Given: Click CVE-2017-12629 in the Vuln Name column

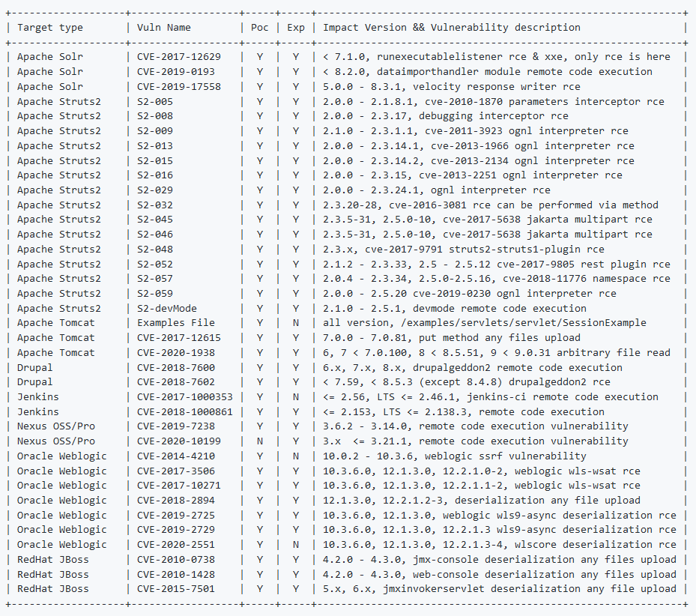Looking at the screenshot, I should pyautogui.click(x=179, y=57).
